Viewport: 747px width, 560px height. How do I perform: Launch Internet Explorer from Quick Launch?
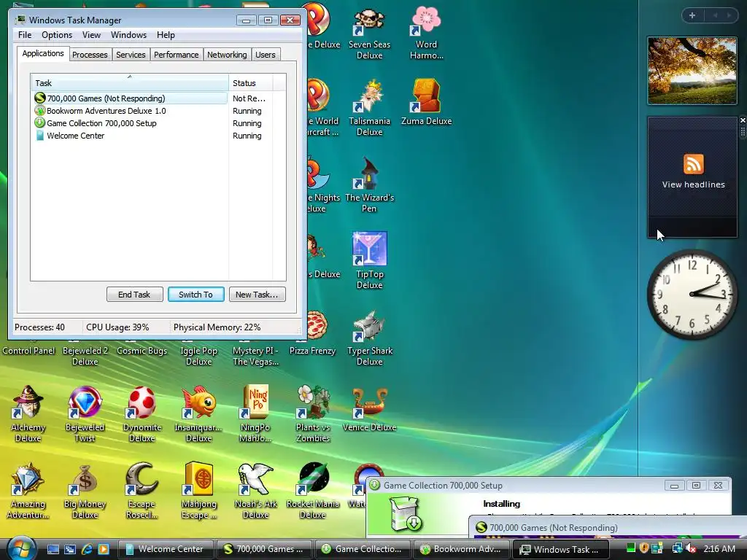click(x=87, y=549)
